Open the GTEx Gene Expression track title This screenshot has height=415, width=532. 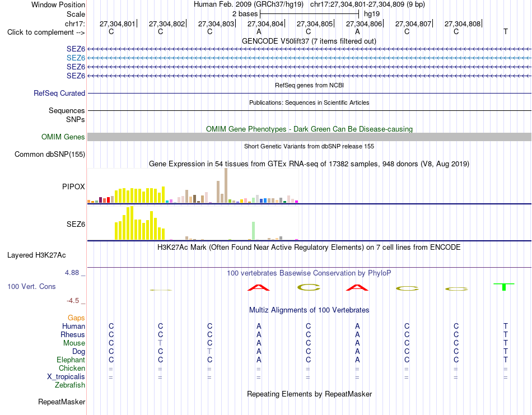point(309,164)
